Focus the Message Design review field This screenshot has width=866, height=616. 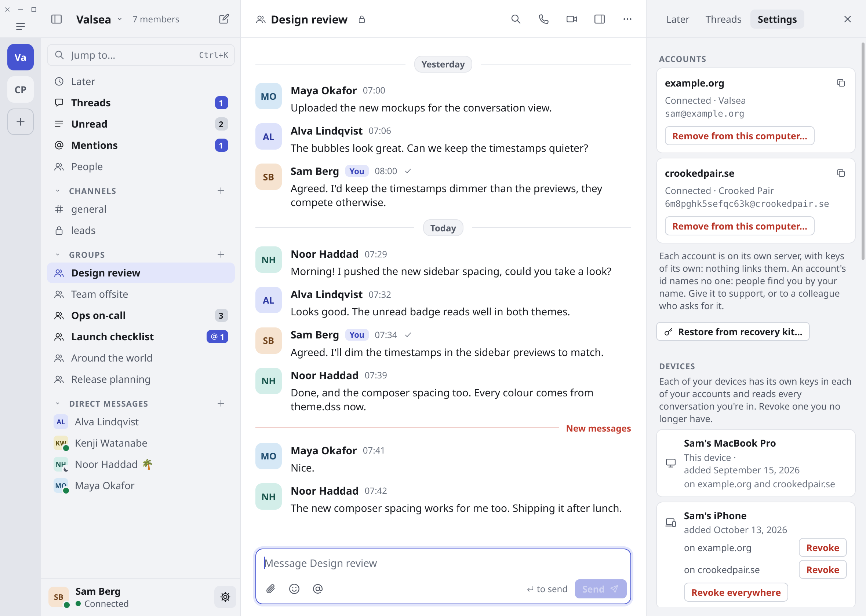(x=443, y=563)
